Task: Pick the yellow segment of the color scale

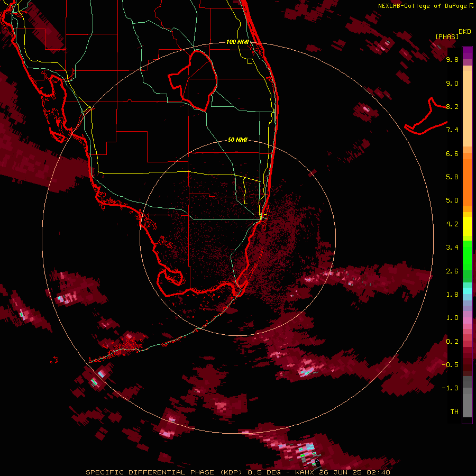Action: coord(467,226)
